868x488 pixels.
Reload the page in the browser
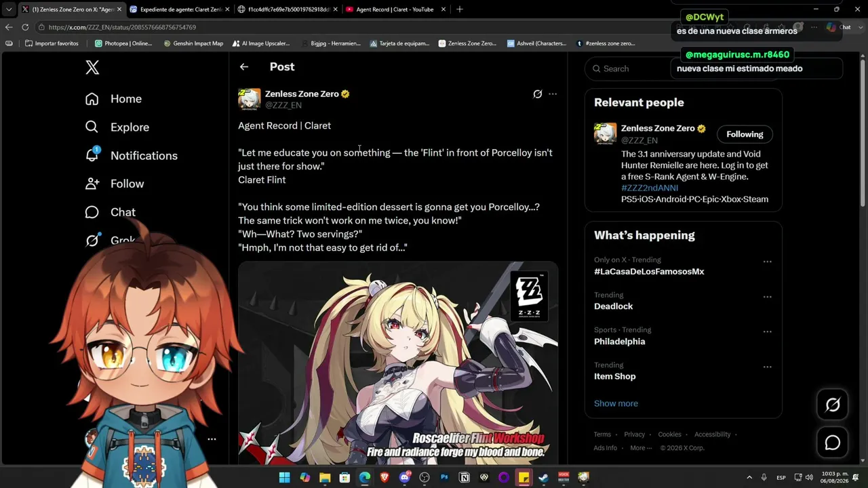pyautogui.click(x=25, y=27)
